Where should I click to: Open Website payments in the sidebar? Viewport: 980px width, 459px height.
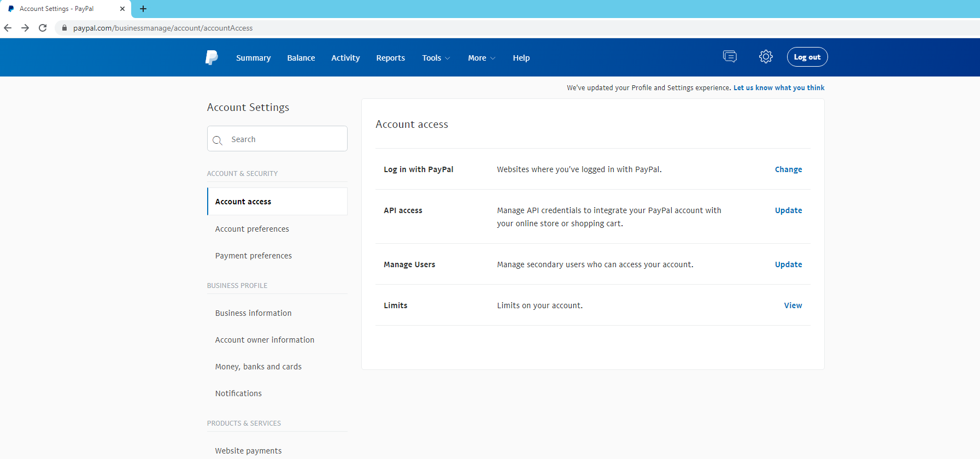click(x=249, y=451)
